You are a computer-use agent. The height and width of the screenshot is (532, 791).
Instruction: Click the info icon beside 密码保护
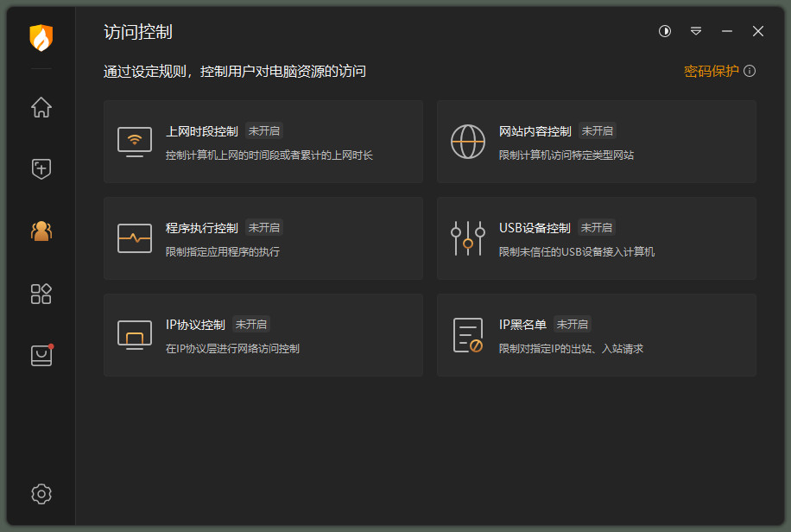[750, 71]
